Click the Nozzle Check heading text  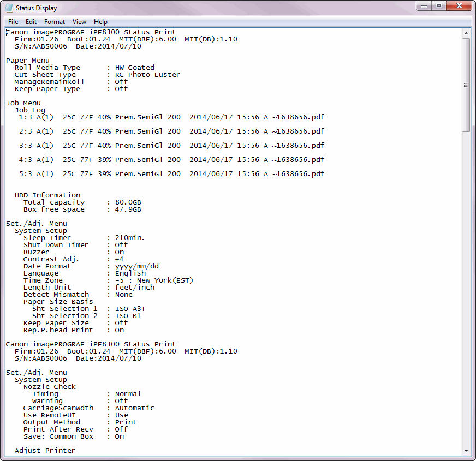tap(49, 387)
